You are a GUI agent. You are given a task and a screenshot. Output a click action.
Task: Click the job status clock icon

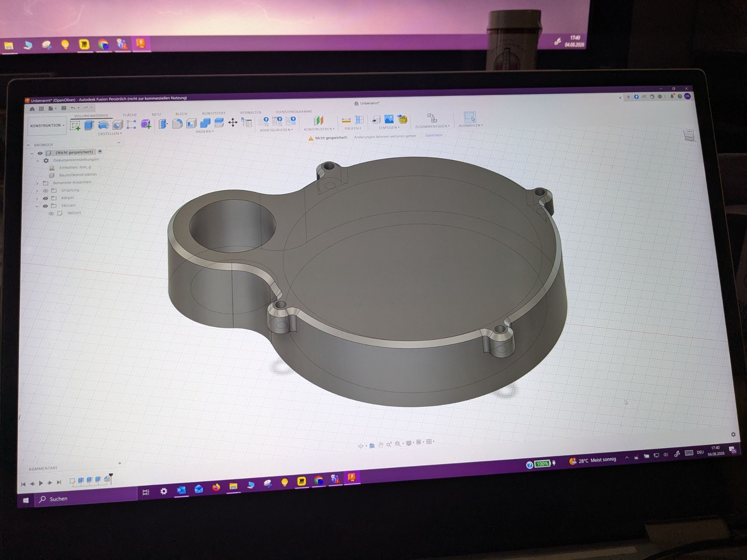[660, 96]
